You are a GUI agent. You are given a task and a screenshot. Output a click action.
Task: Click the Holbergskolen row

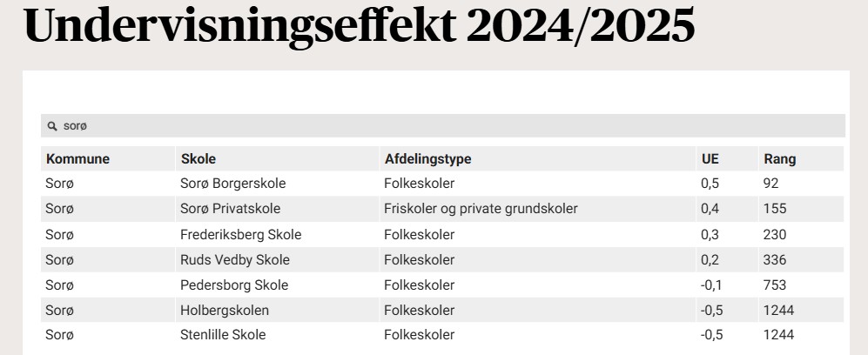(225, 310)
